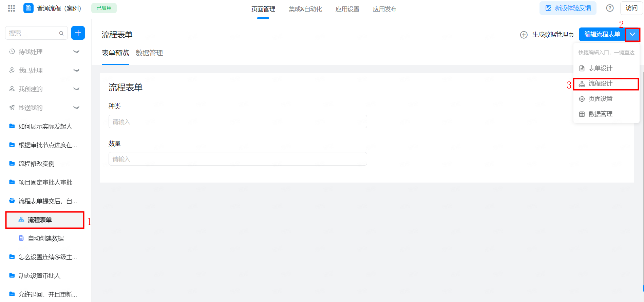
Task: Select the 表单预览 tab
Action: 115,53
